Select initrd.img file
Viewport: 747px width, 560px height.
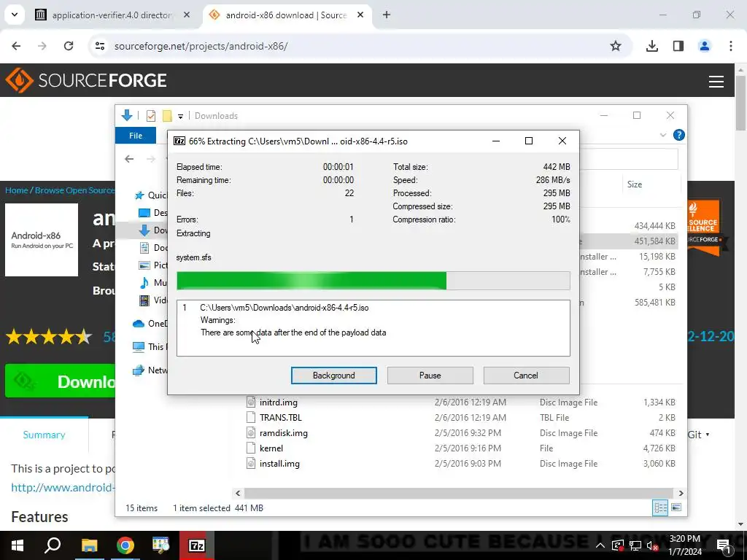coord(278,402)
